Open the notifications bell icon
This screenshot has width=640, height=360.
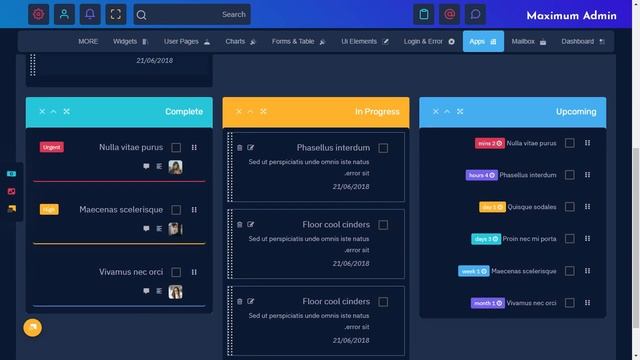click(x=90, y=14)
